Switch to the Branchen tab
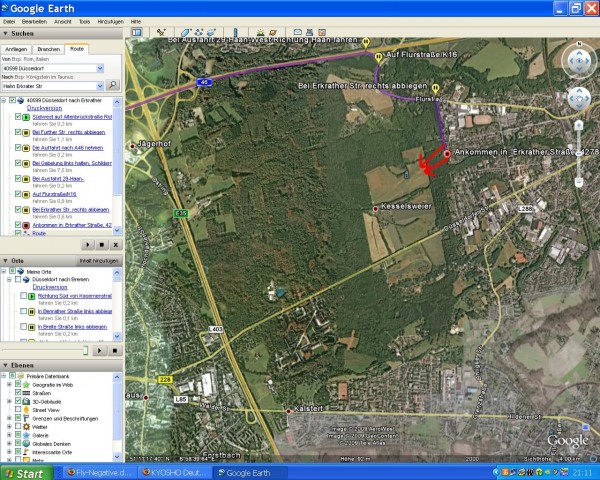This screenshot has width=600, height=480. click(x=48, y=48)
